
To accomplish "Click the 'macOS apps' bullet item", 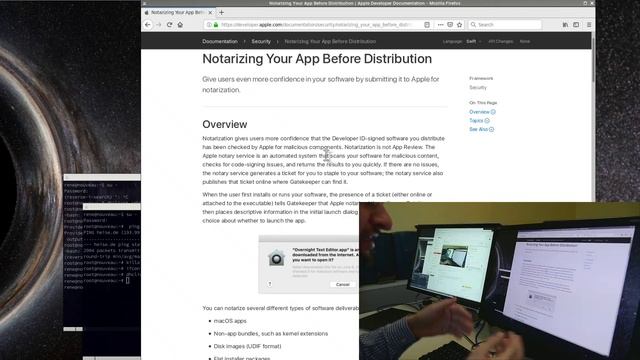I will 230,321.
